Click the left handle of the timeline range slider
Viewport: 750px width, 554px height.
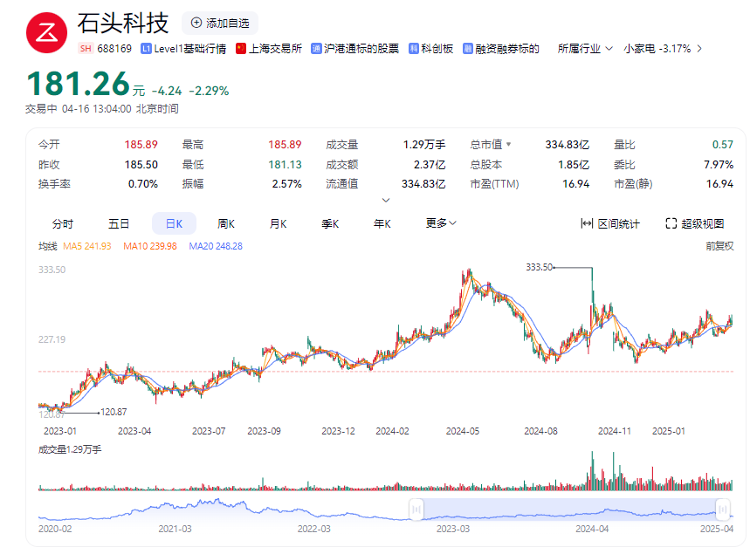tap(415, 511)
